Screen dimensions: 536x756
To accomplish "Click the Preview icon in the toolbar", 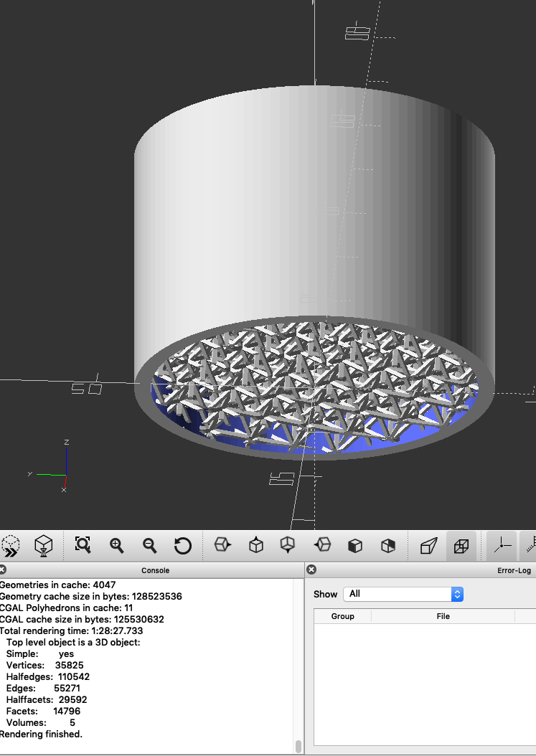I will (x=11, y=547).
